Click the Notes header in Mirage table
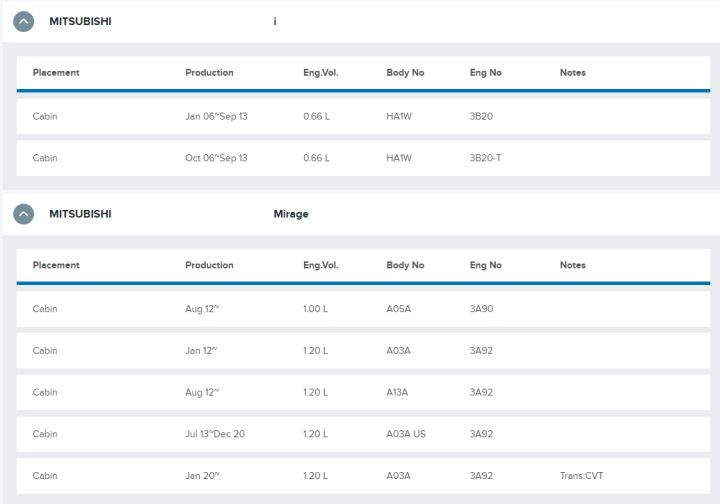This screenshot has height=504, width=720. coord(573,265)
